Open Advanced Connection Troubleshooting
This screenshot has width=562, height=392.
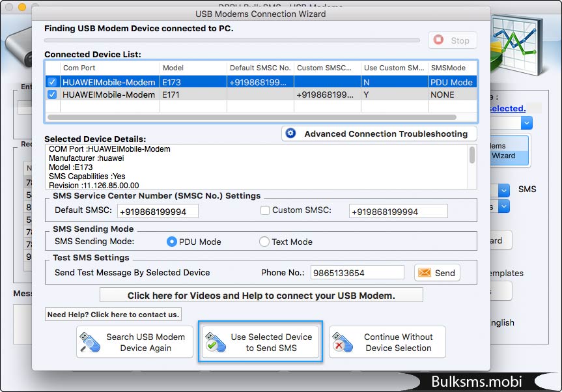pyautogui.click(x=379, y=133)
